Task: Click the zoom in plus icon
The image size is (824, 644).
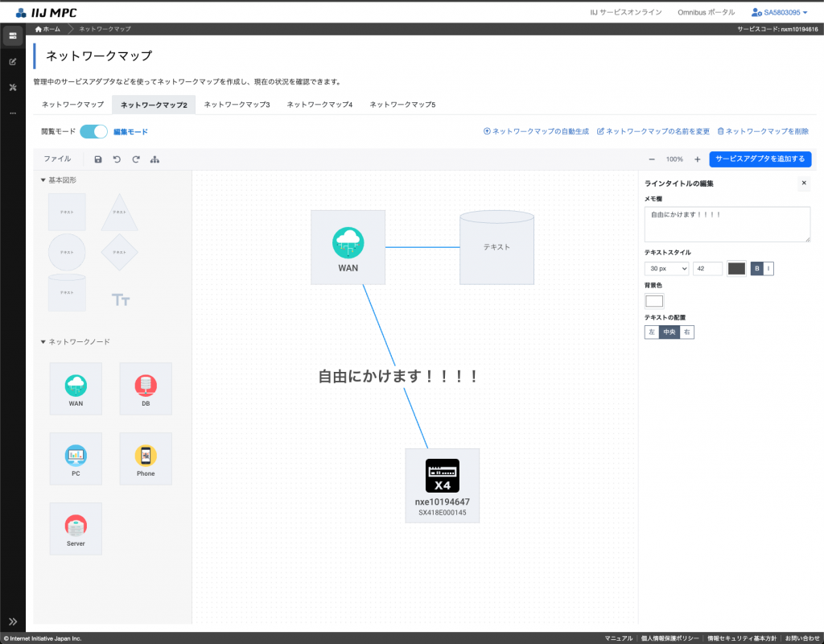Action: click(x=697, y=159)
